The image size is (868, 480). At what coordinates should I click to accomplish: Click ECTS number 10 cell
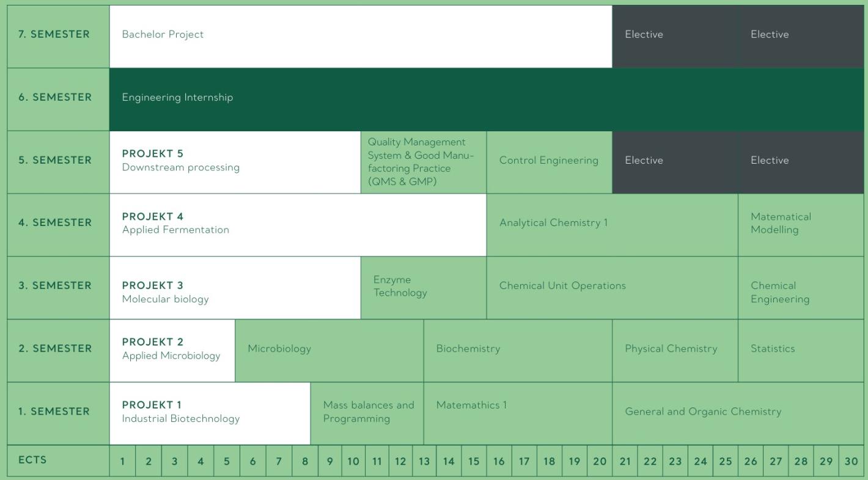[353, 462]
